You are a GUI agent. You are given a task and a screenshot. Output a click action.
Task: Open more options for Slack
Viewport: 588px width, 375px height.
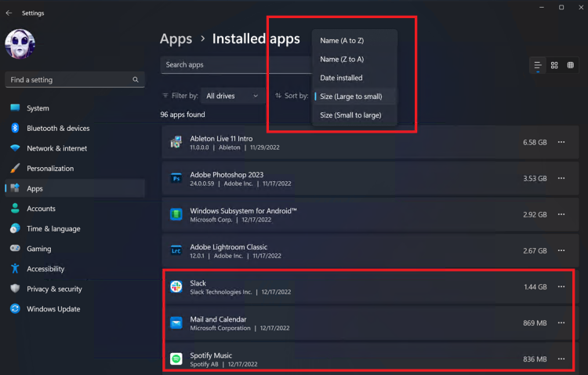[x=561, y=287]
